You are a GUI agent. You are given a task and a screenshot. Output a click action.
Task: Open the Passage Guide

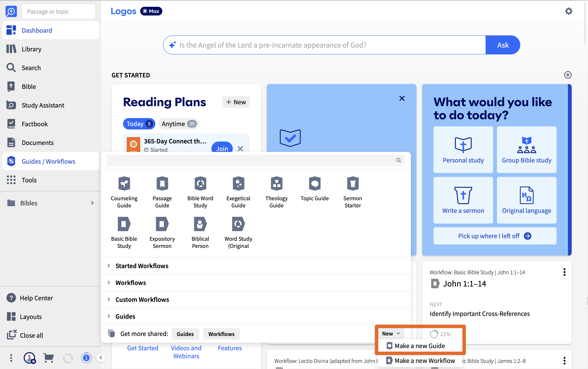(x=162, y=192)
